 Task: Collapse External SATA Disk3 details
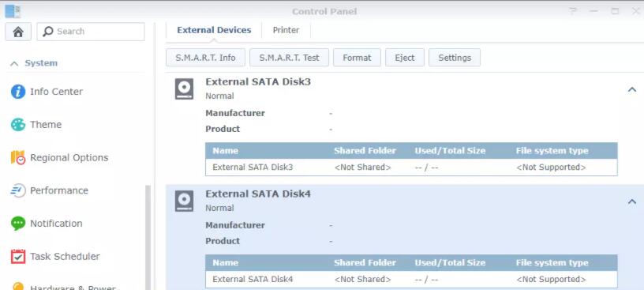point(632,89)
